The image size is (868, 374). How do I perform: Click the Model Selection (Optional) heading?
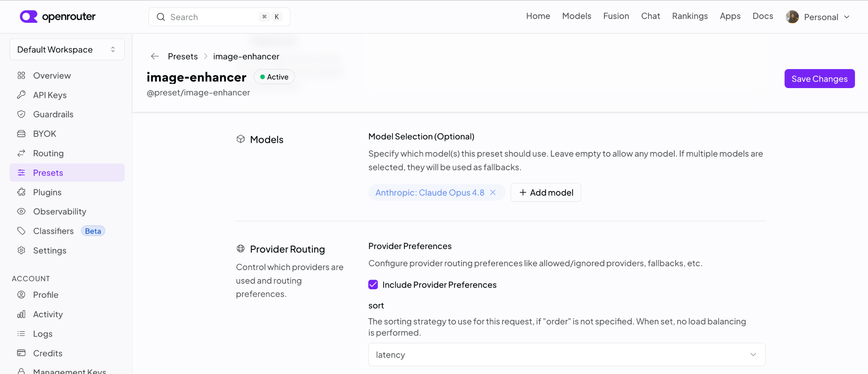[x=421, y=136]
